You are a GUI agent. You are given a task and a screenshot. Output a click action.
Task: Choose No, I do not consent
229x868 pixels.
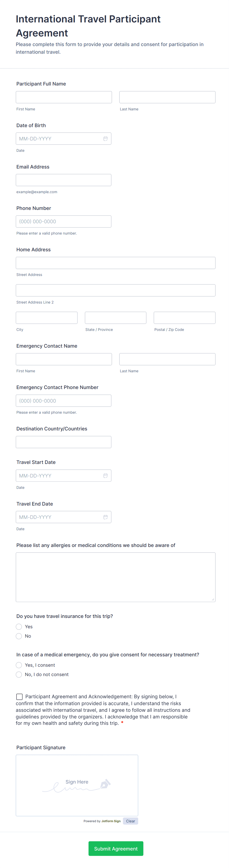(19, 674)
